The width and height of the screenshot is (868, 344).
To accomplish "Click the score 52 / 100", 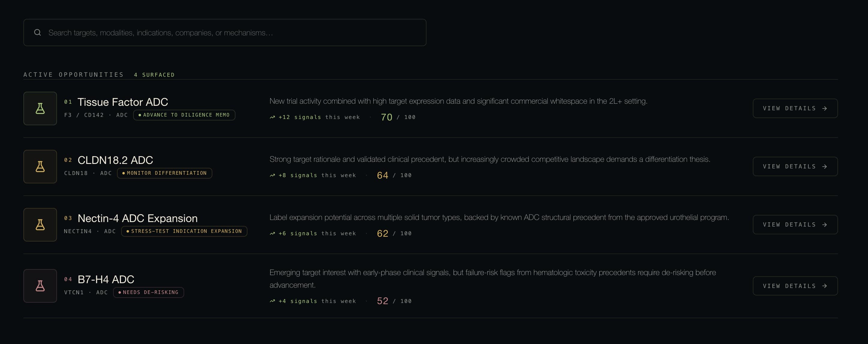I will [x=394, y=301].
